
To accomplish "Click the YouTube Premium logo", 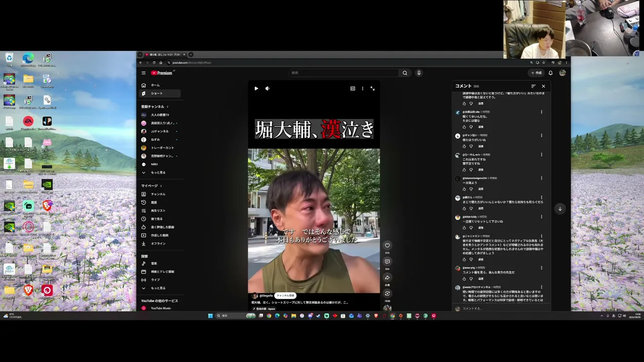I will click(162, 73).
